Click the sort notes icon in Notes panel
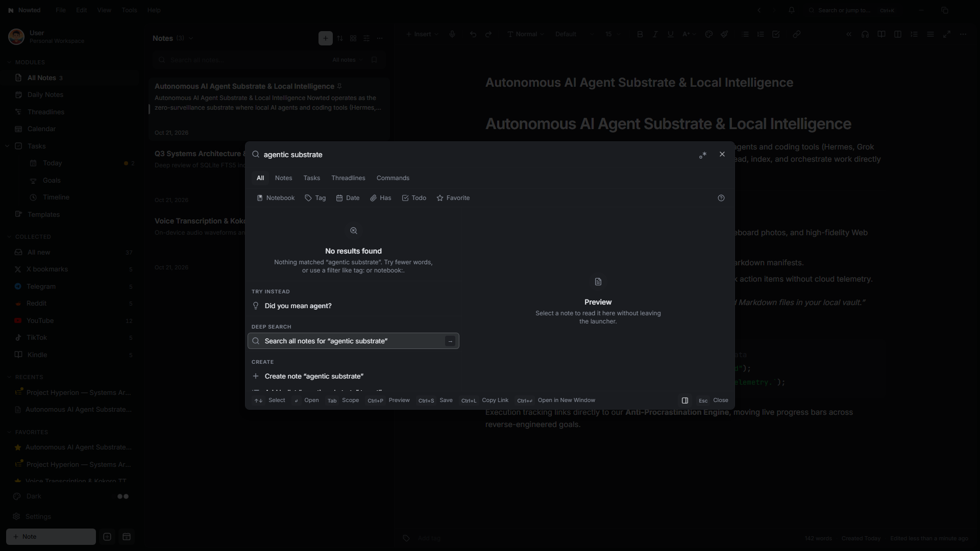Viewport: 980px width, 551px height. pyautogui.click(x=340, y=38)
